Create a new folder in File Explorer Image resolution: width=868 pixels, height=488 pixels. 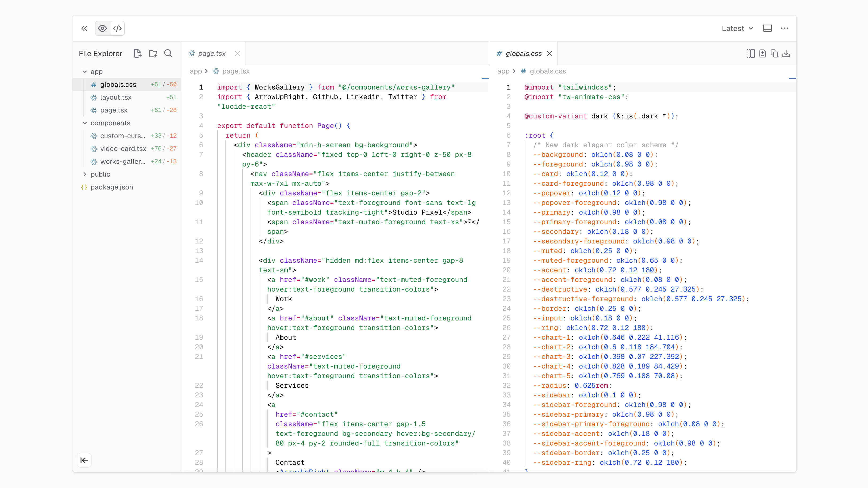[153, 53]
